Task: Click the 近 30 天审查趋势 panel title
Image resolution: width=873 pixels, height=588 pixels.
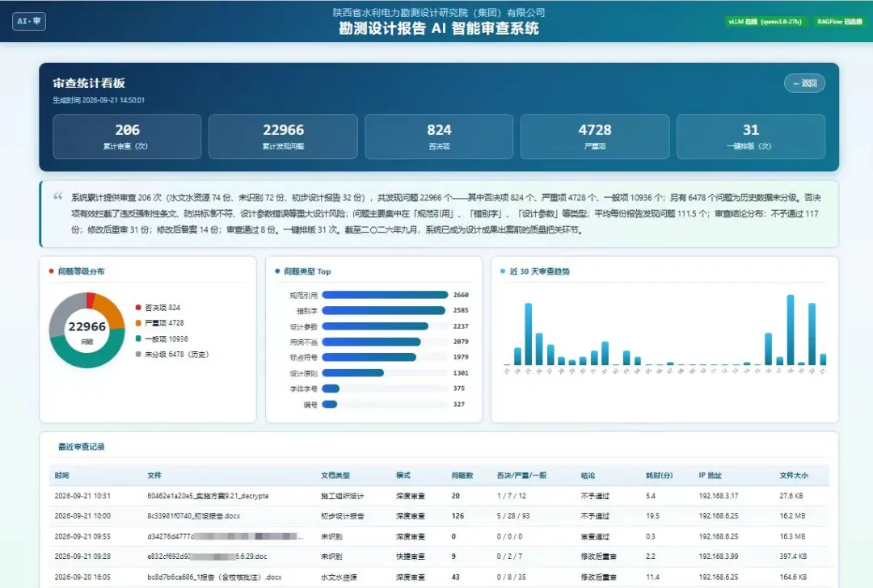Action: coord(539,271)
